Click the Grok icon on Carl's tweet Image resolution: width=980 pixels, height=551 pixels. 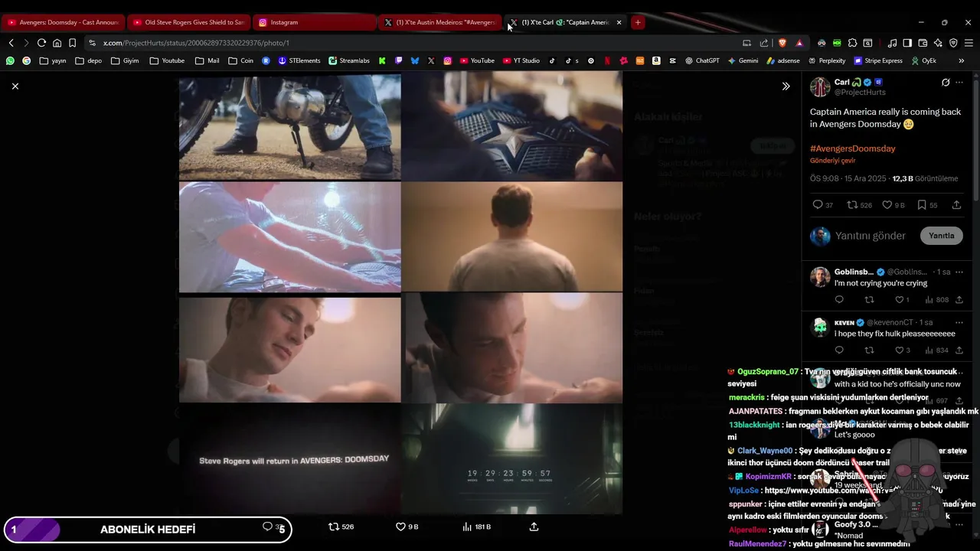946,82
